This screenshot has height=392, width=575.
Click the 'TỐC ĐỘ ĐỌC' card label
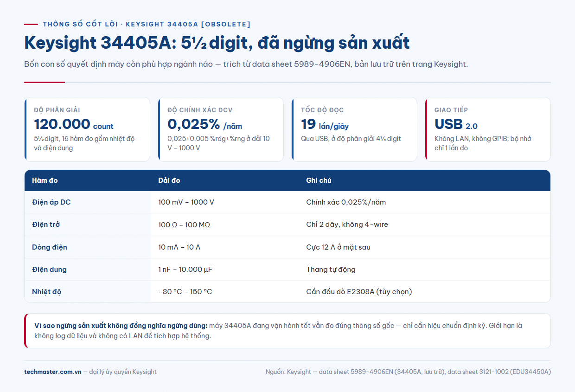(x=322, y=110)
